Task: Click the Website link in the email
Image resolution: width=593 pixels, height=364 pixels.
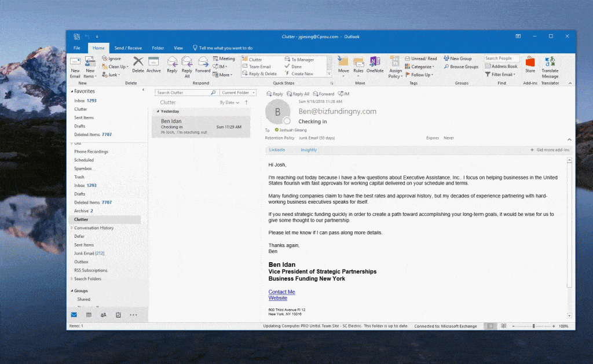Action: click(x=278, y=298)
